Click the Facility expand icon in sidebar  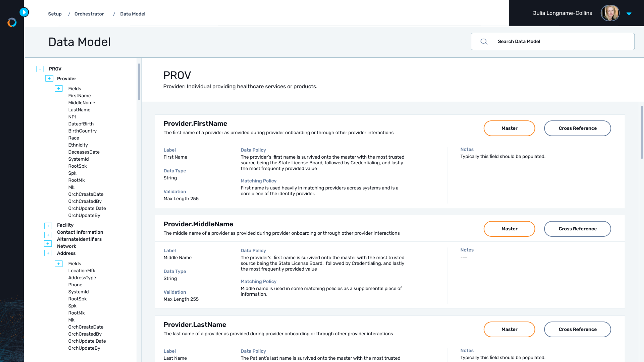point(48,225)
